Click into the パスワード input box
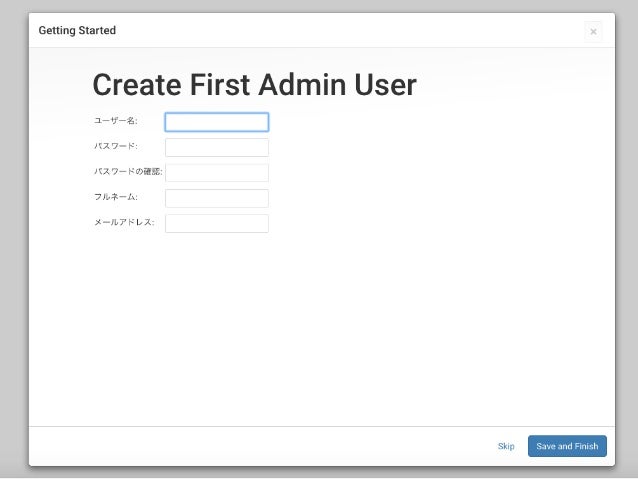The height and width of the screenshot is (479, 638). pyautogui.click(x=216, y=147)
